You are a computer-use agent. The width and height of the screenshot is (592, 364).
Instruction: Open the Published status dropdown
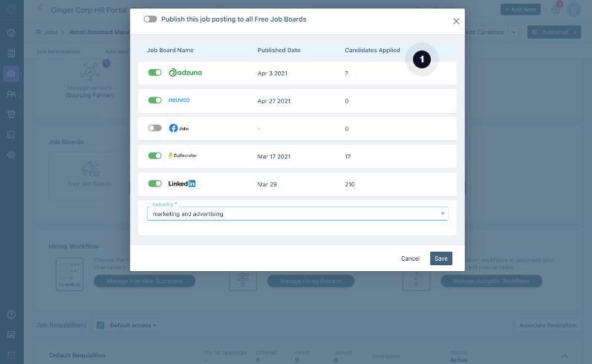554,32
